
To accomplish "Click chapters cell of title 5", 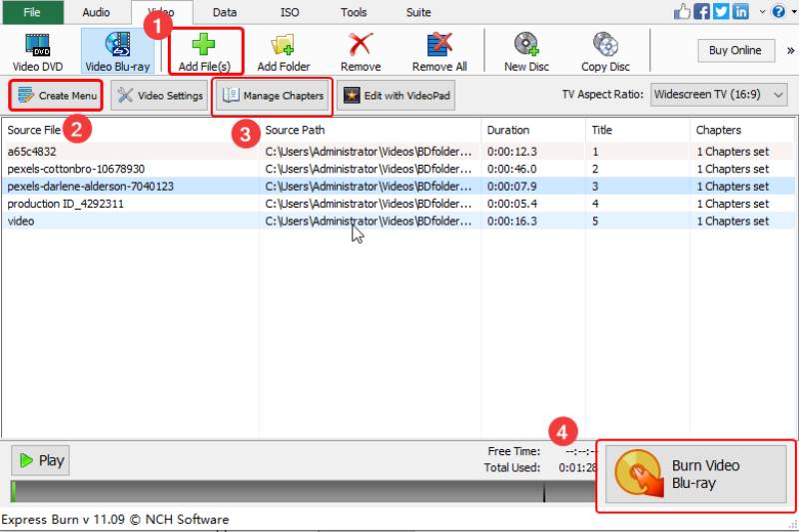I will 733,221.
